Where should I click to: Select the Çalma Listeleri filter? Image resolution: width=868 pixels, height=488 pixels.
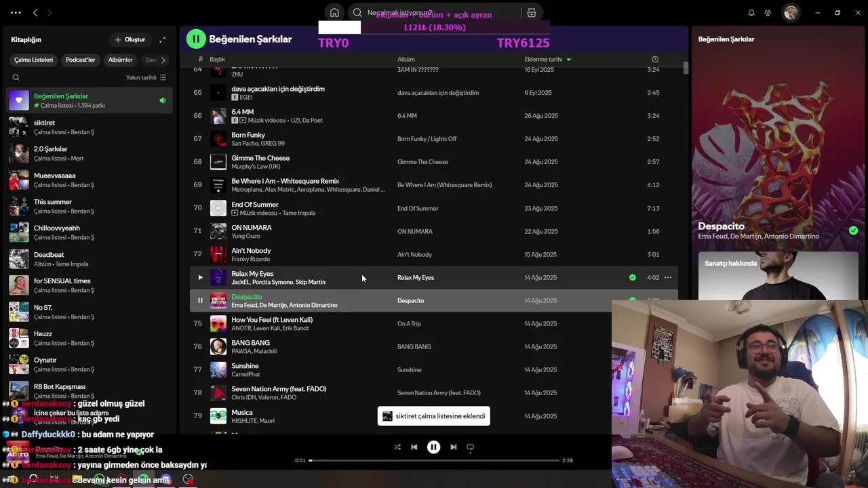[33, 60]
